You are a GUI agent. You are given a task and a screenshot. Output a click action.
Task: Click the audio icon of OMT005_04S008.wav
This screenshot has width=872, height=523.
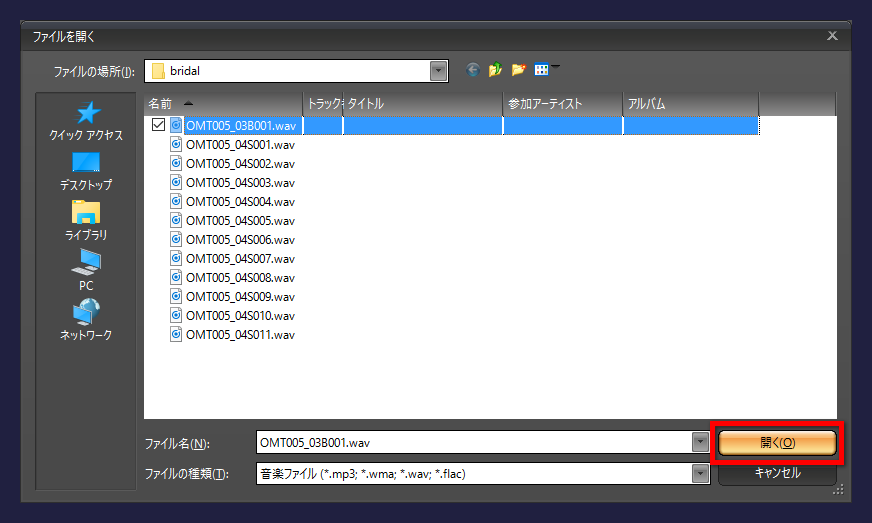pyautogui.click(x=176, y=277)
